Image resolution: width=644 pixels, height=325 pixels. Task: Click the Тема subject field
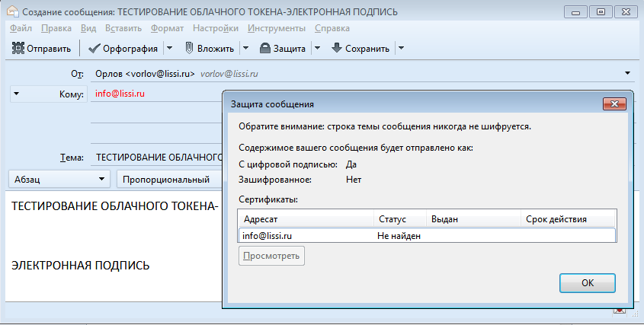pyautogui.click(x=156, y=157)
